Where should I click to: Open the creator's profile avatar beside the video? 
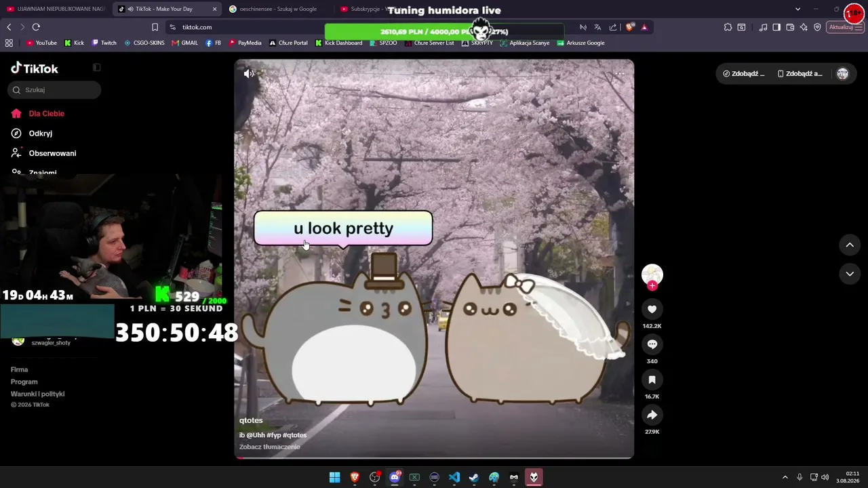[x=652, y=274]
